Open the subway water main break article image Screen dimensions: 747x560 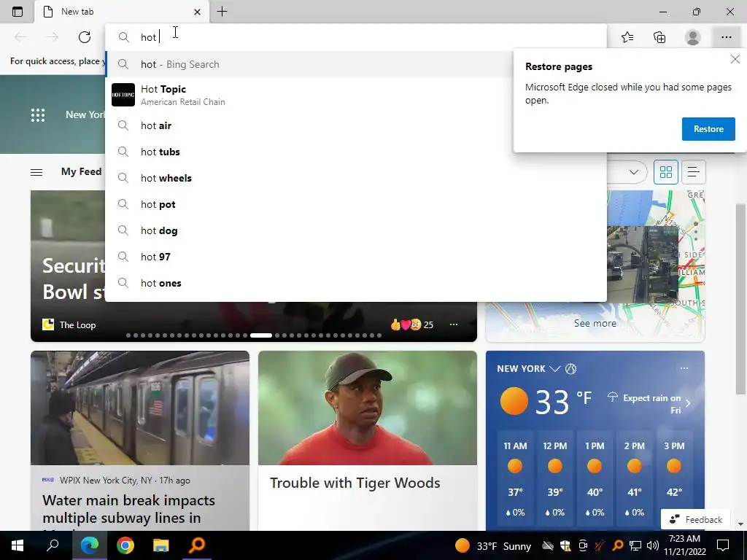pos(140,408)
